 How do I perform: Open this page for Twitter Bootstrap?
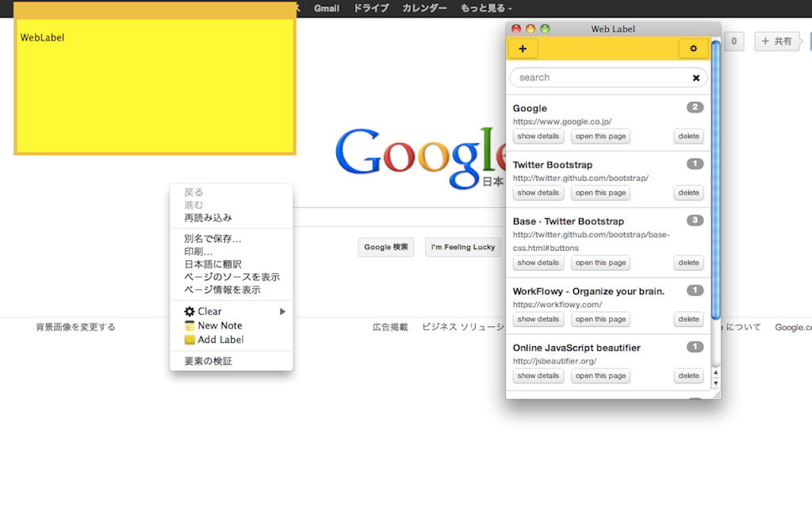point(601,193)
